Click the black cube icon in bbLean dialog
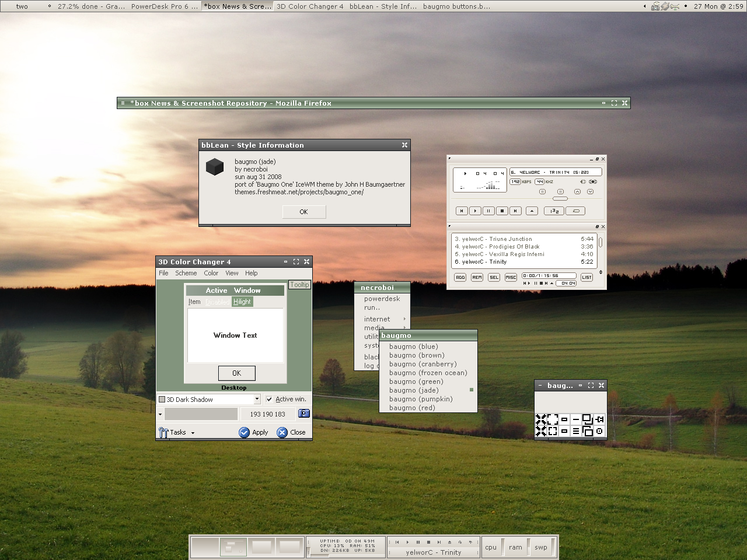This screenshot has width=747, height=560. point(215,167)
